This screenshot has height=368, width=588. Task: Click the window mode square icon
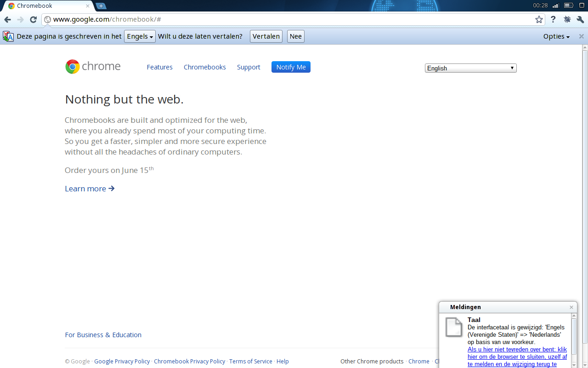pos(581,6)
